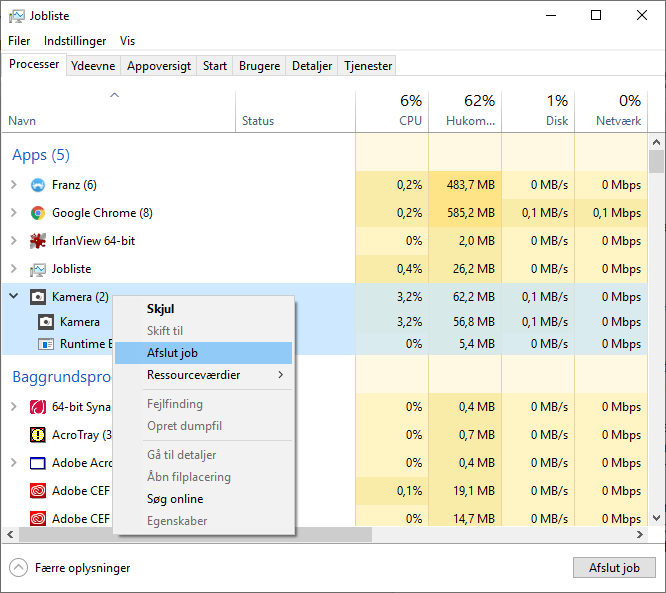Click the first Adobe CEF icon
Screen dimensions: 666x593
click(38, 491)
